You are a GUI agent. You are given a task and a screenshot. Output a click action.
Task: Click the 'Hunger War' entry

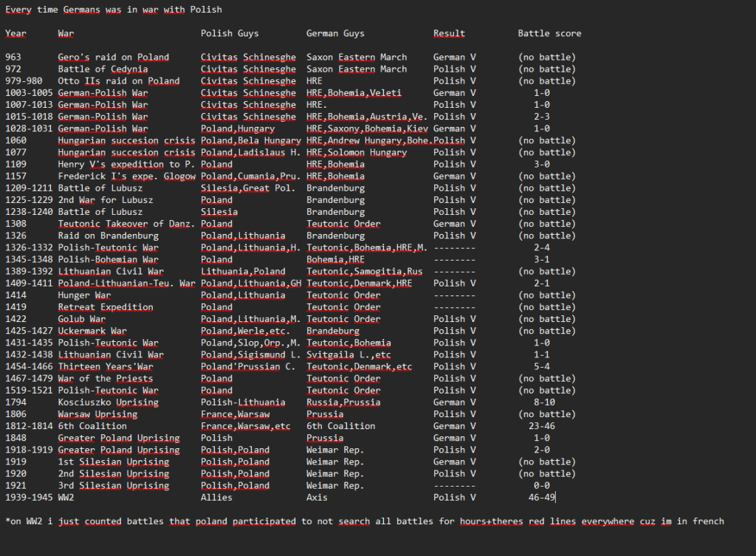click(x=84, y=295)
